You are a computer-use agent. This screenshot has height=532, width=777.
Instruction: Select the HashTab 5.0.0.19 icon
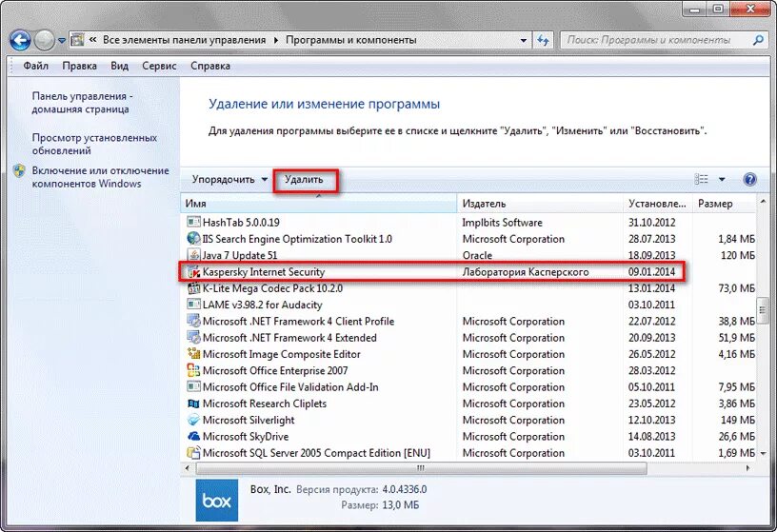(193, 223)
